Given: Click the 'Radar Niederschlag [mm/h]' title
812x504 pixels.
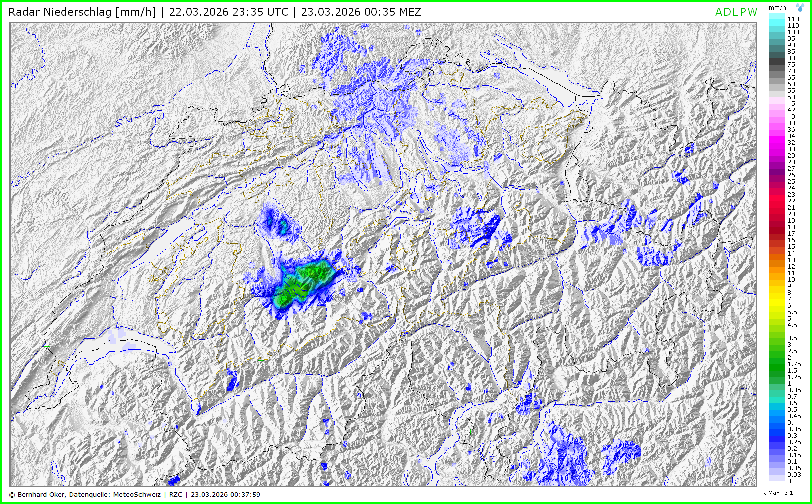Looking at the screenshot, I should pyautogui.click(x=82, y=12).
